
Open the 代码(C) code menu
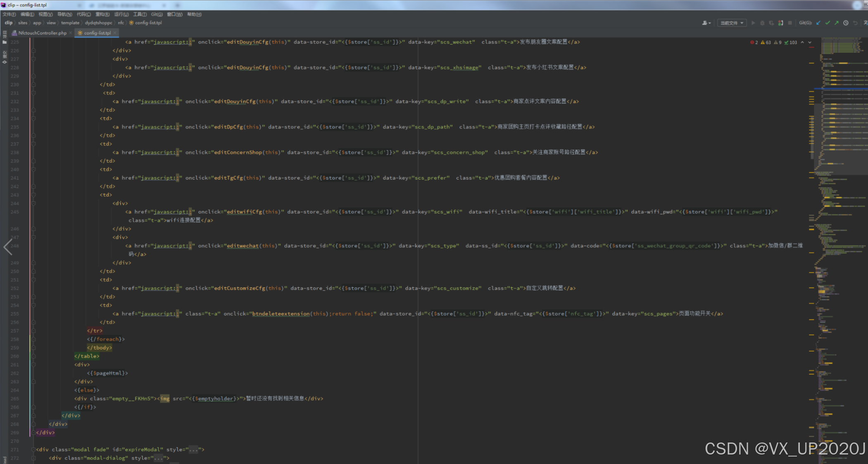tap(83, 14)
